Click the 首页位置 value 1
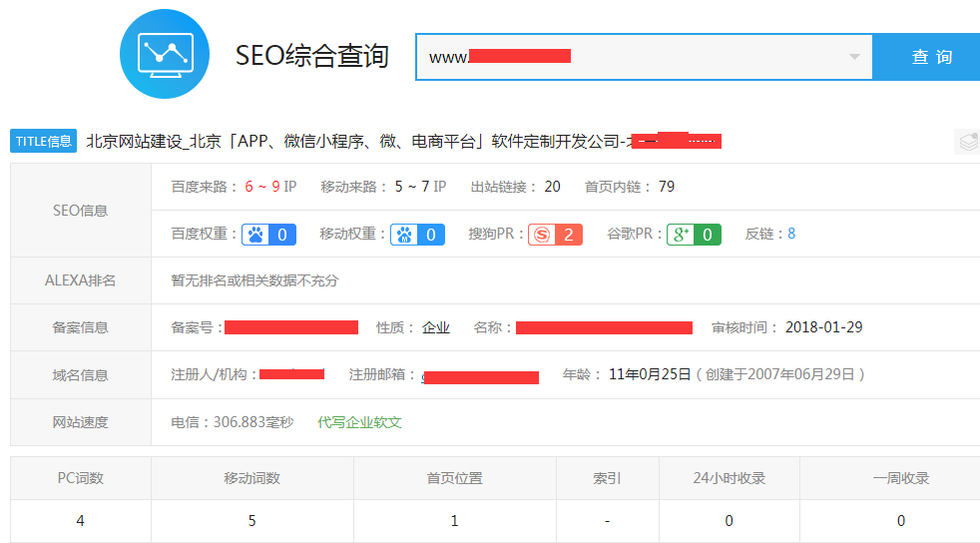The height and width of the screenshot is (543, 980). pyautogui.click(x=454, y=520)
